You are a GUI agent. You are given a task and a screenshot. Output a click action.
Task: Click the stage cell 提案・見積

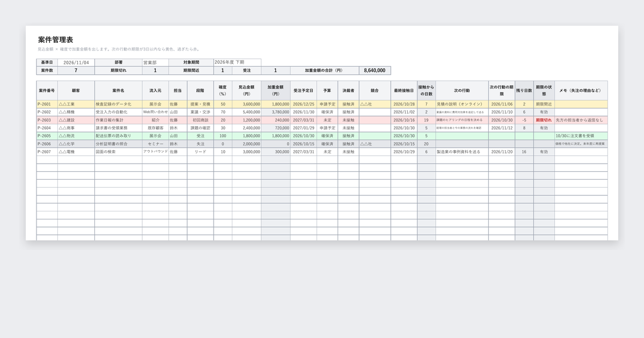click(200, 104)
